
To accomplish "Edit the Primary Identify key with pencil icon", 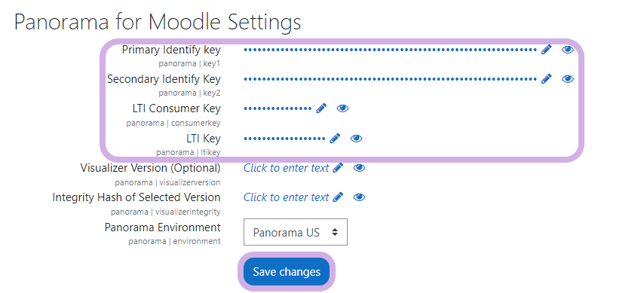I will (x=546, y=50).
